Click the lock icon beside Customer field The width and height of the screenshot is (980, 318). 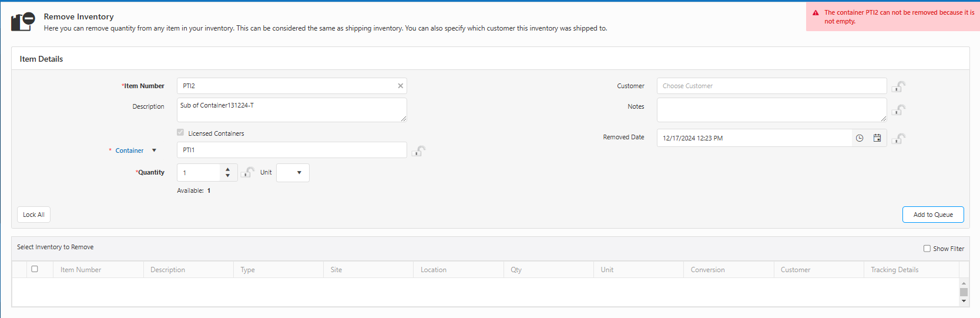898,86
